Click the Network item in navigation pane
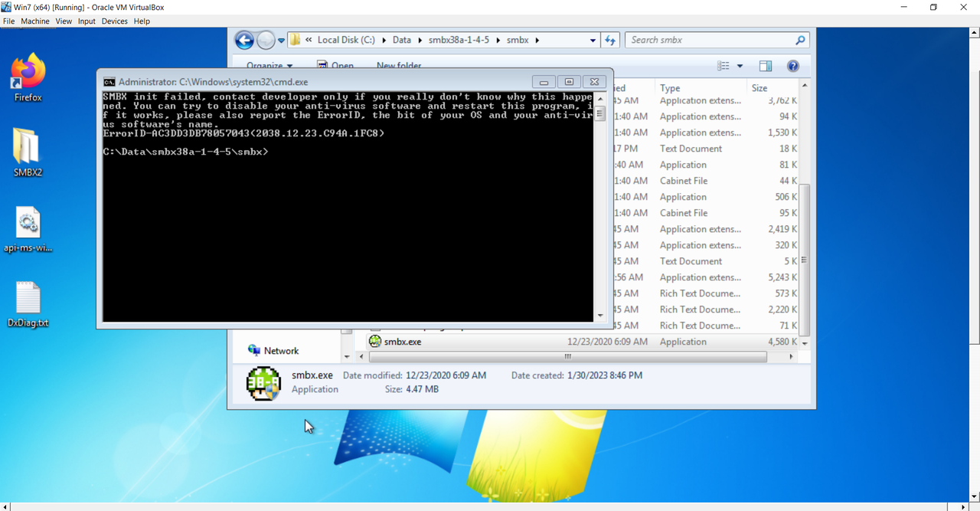 [281, 351]
